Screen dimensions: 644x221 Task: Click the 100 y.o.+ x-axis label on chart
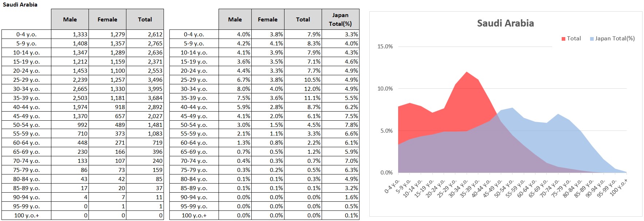(619, 187)
